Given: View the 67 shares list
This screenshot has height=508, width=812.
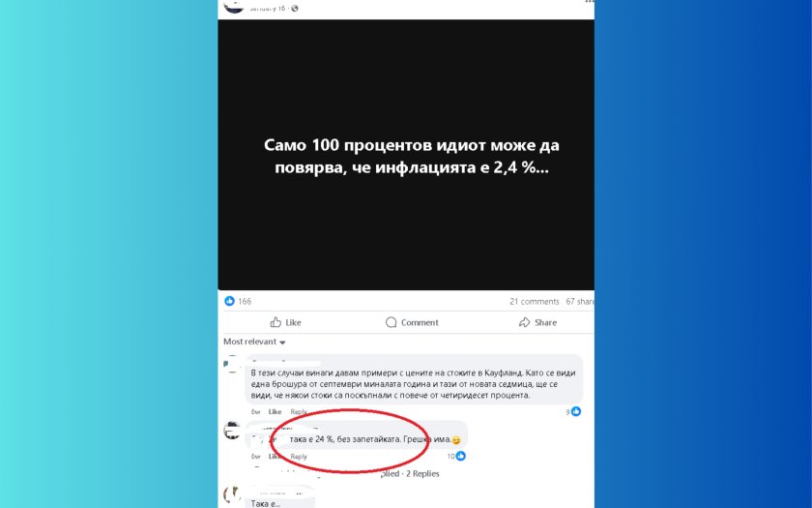Looking at the screenshot, I should click(x=580, y=301).
